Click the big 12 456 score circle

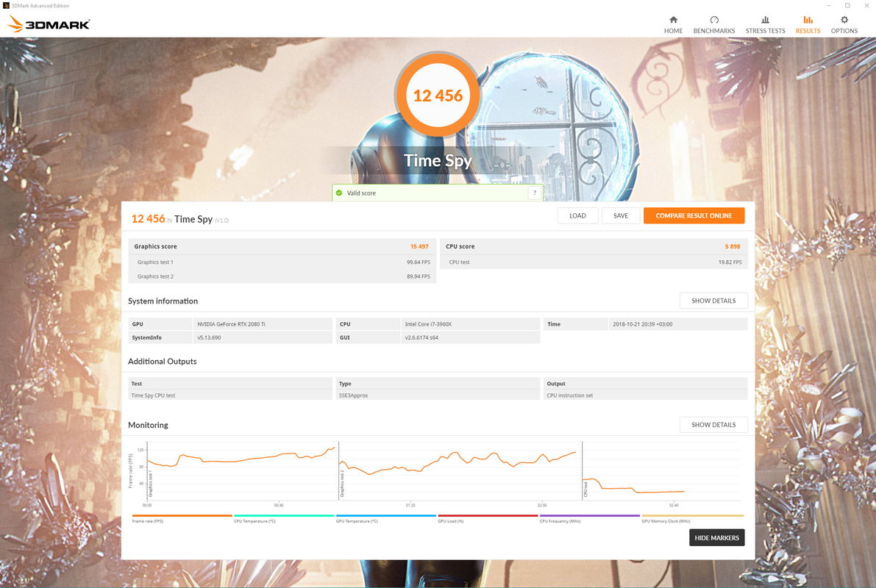438,96
